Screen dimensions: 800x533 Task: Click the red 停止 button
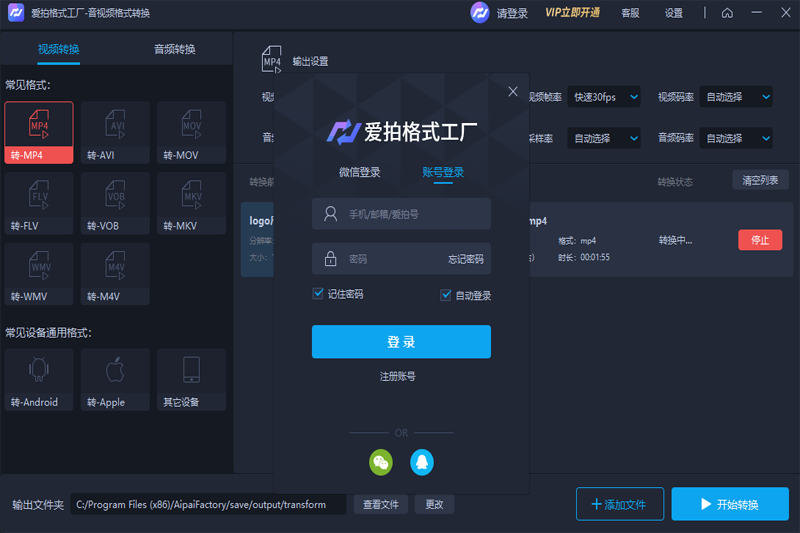coord(760,240)
